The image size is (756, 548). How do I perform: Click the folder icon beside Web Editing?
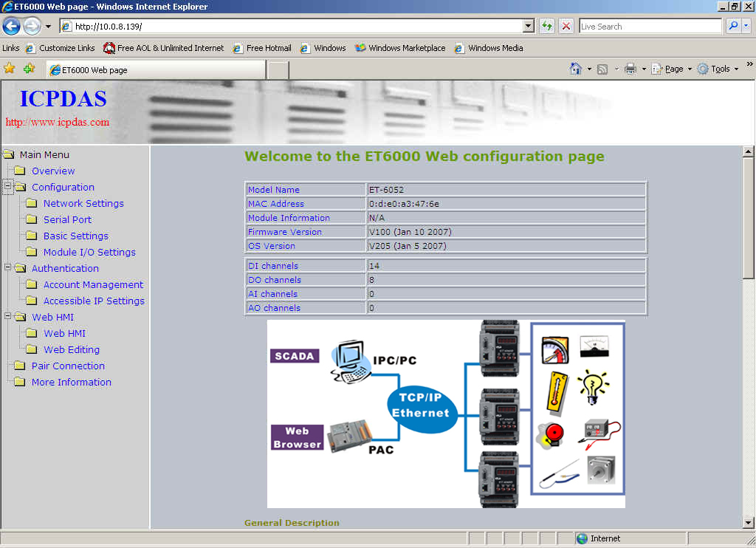(x=31, y=349)
